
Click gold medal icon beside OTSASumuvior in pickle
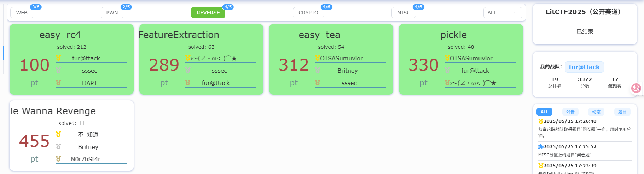pyautogui.click(x=447, y=58)
